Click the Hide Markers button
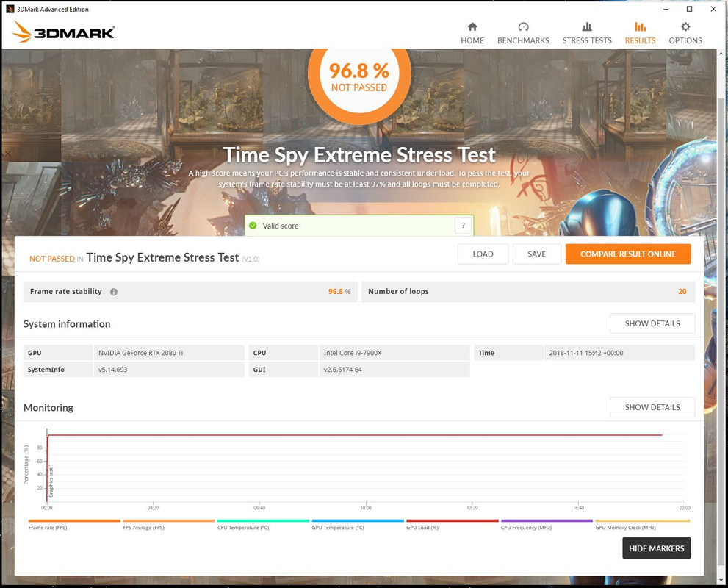Image resolution: width=728 pixels, height=588 pixels. 657,548
